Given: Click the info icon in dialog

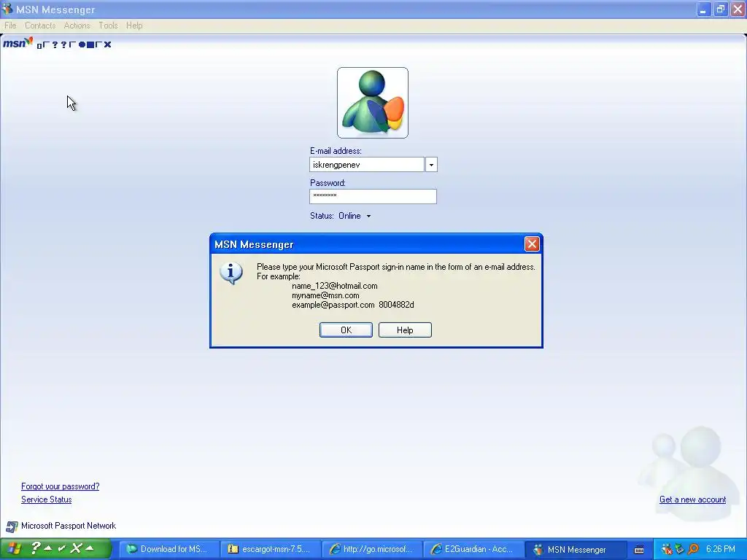Looking at the screenshot, I should pyautogui.click(x=231, y=273).
